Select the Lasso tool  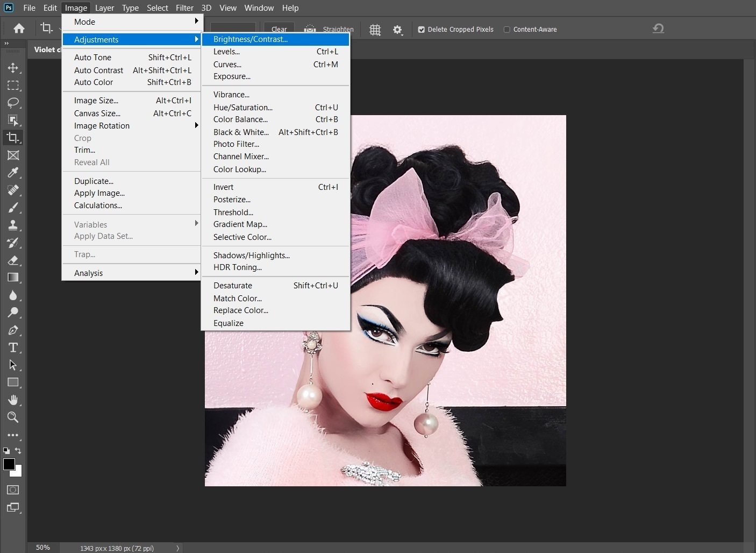tap(13, 103)
